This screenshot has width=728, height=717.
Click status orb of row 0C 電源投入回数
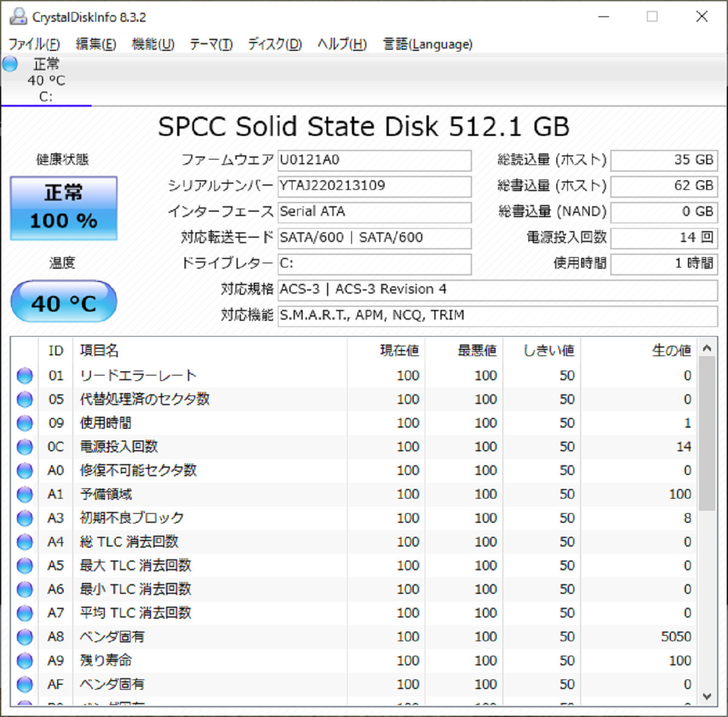pyautogui.click(x=25, y=447)
